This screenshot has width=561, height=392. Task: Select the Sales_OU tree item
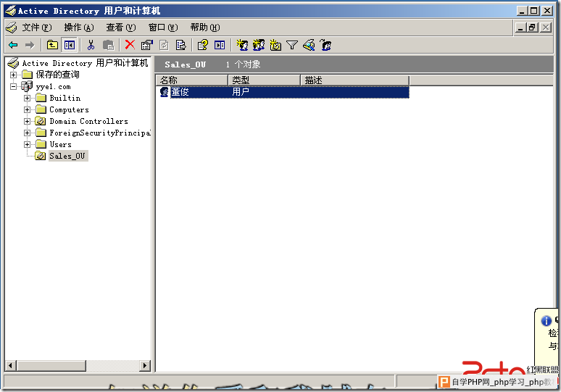[x=67, y=156]
